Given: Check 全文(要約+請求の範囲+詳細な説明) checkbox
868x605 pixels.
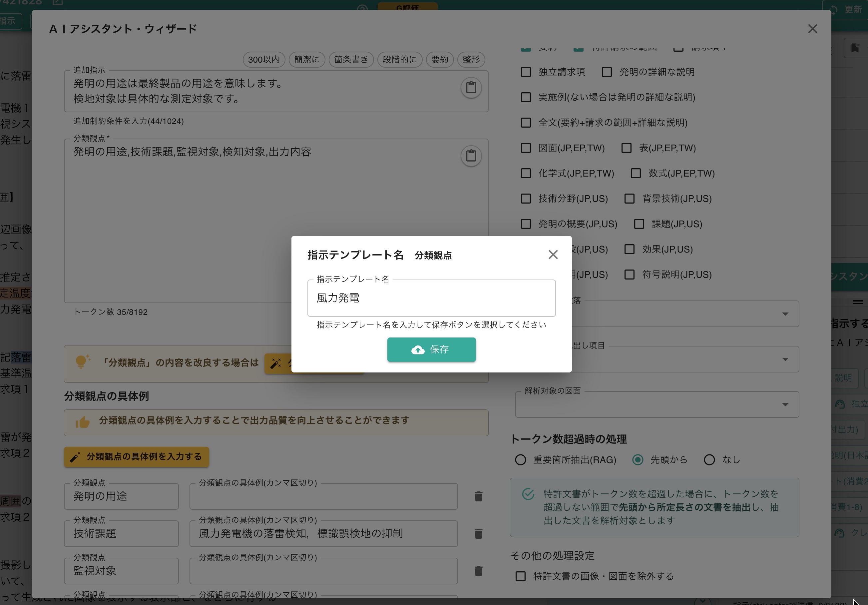Looking at the screenshot, I should 526,123.
